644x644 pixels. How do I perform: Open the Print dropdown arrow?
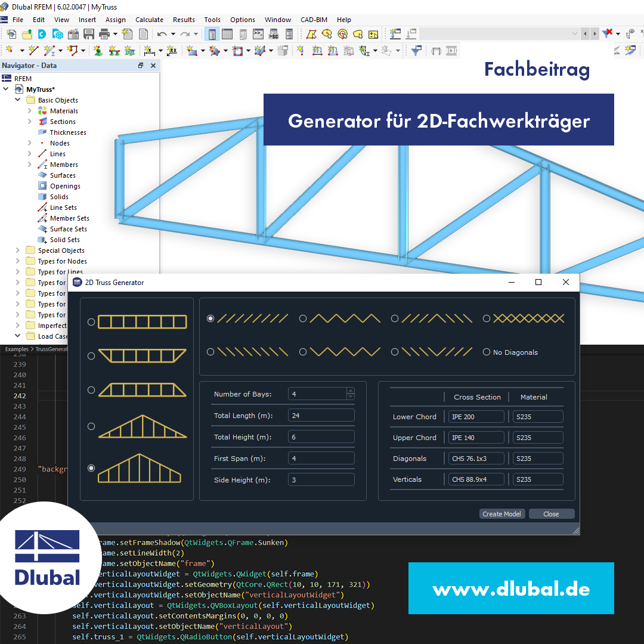pos(115,34)
